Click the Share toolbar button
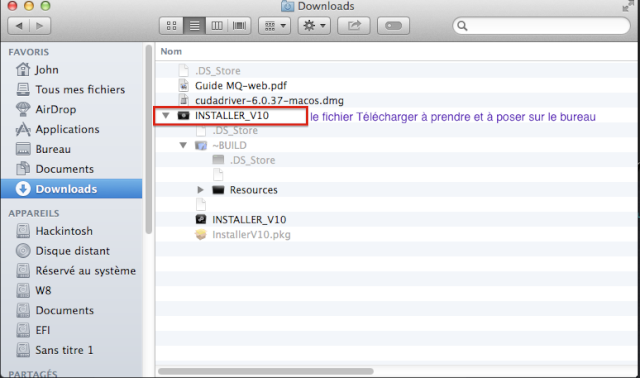Image resolution: width=640 pixels, height=378 pixels. coord(354,26)
